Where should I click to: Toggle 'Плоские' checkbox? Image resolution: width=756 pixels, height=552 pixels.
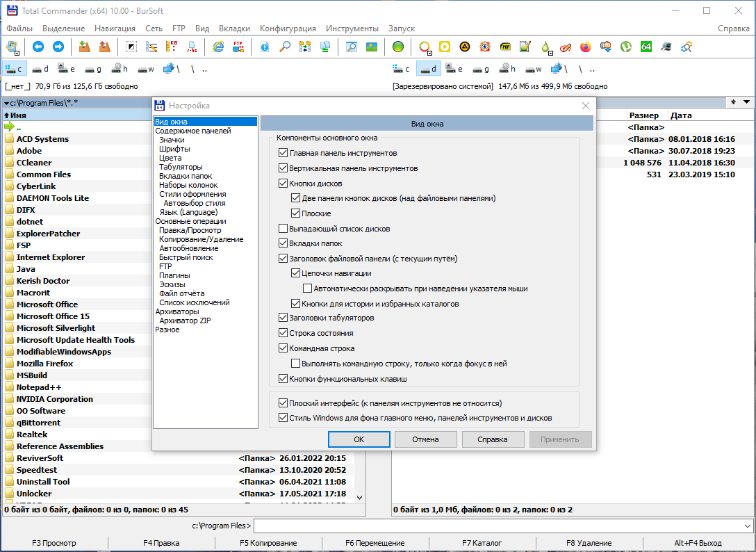coord(295,213)
